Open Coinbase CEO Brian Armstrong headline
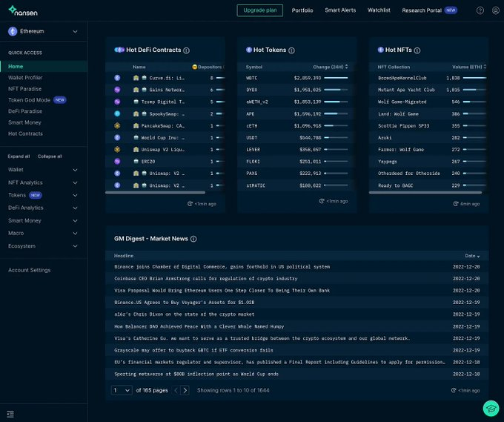Image resolution: width=504 pixels, height=422 pixels. tap(206, 279)
